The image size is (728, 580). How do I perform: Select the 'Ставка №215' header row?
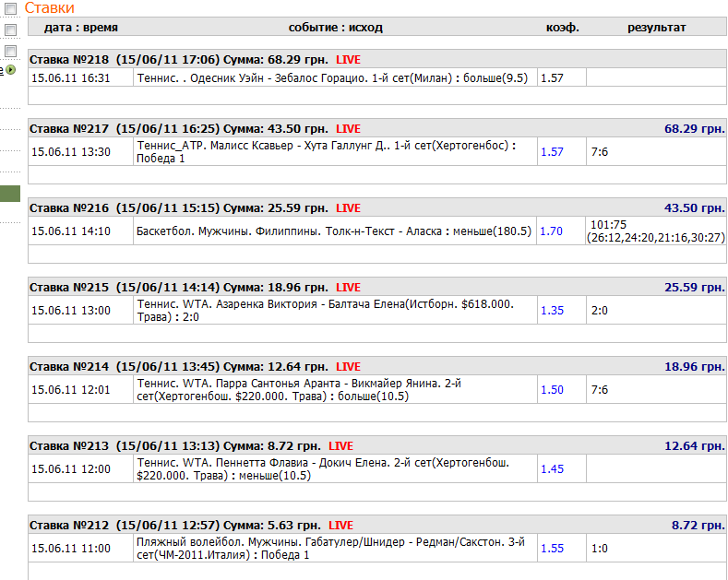[x=377, y=287]
